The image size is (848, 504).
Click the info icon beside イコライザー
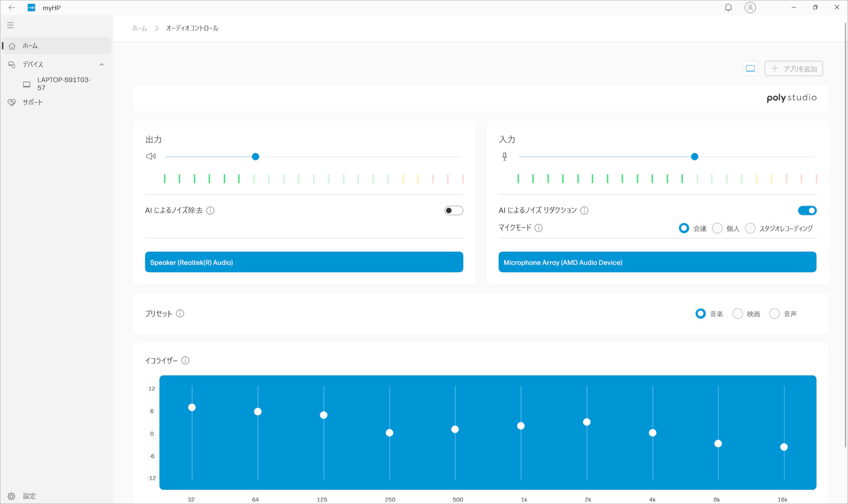click(185, 361)
